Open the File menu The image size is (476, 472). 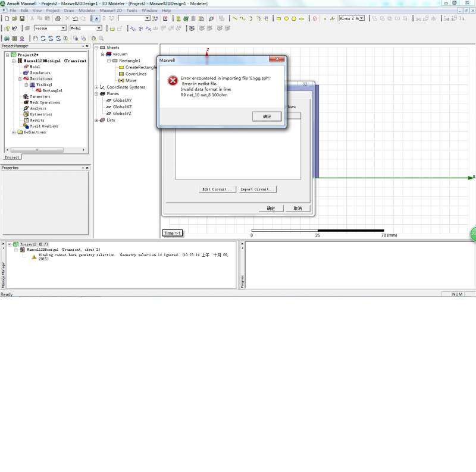[x=12, y=11]
